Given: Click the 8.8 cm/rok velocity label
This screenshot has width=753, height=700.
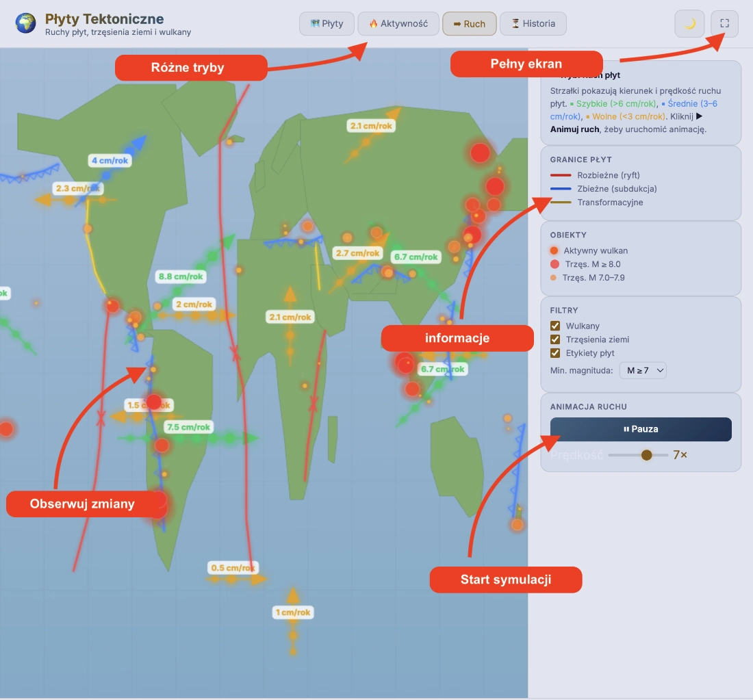Looking at the screenshot, I should click(x=181, y=276).
